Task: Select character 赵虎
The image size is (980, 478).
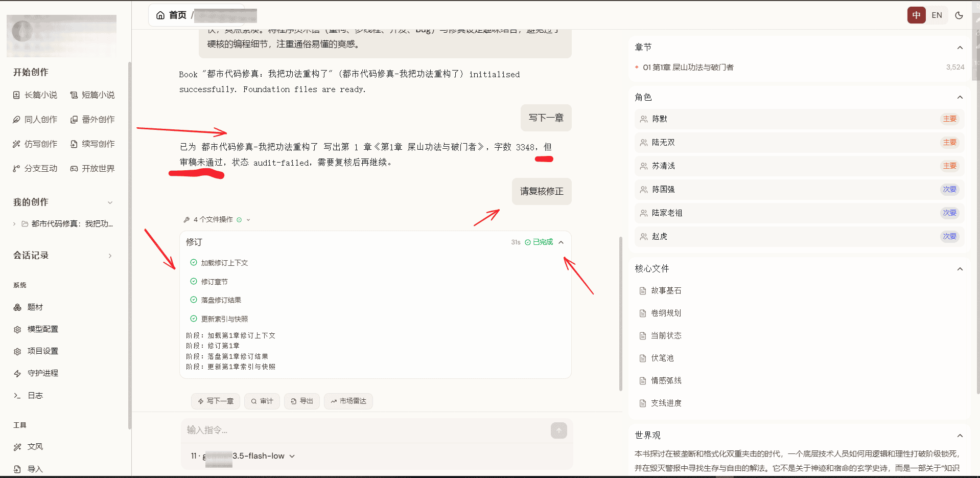Action: point(799,237)
